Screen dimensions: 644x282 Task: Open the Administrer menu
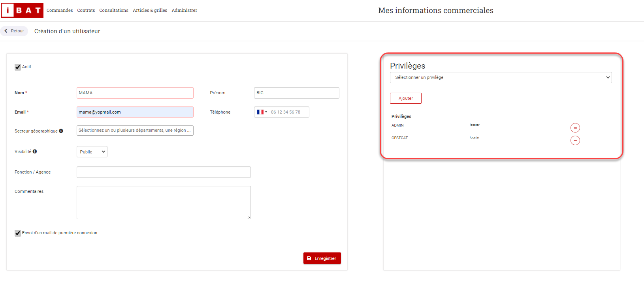[x=184, y=10]
